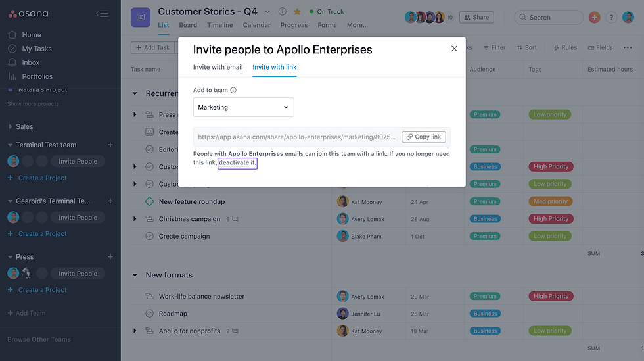Viewport: 644px width, 361px height.
Task: Collapse the sidebar with the hamburger icon
Action: click(x=103, y=14)
